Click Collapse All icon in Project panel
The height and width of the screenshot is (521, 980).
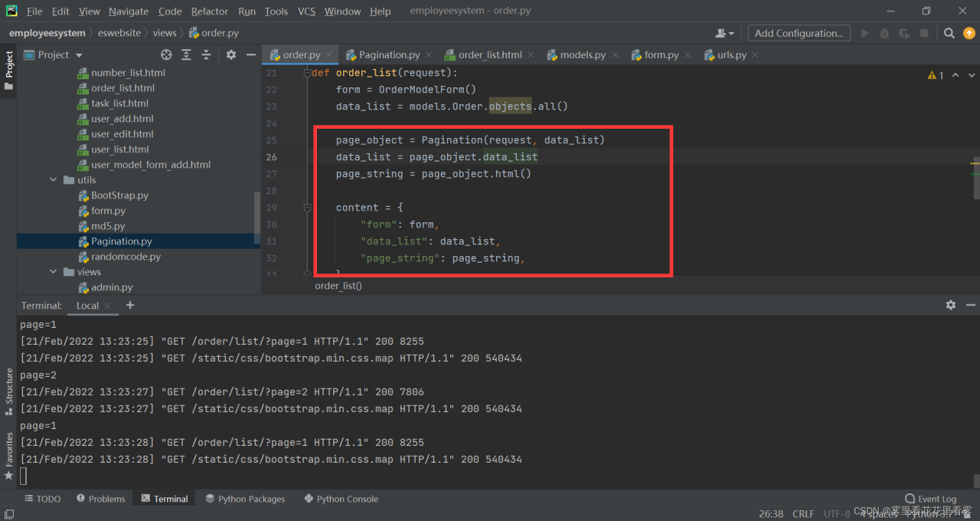pos(206,54)
